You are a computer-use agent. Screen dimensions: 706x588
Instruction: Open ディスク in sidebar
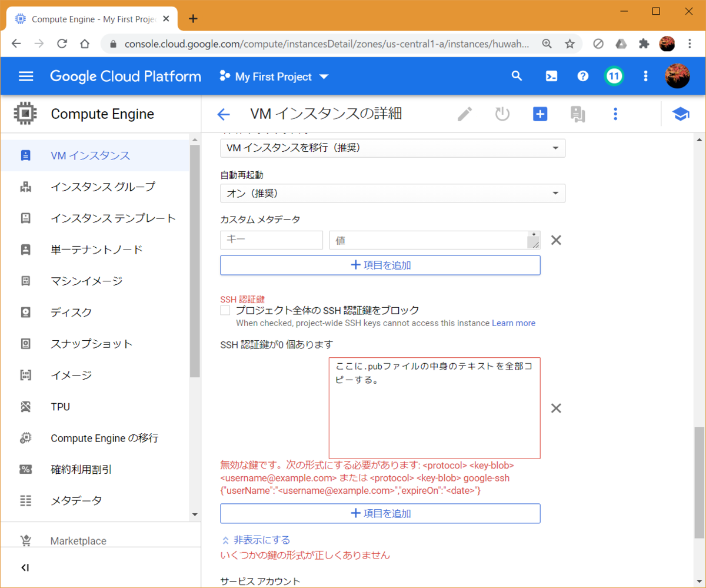[95, 312]
